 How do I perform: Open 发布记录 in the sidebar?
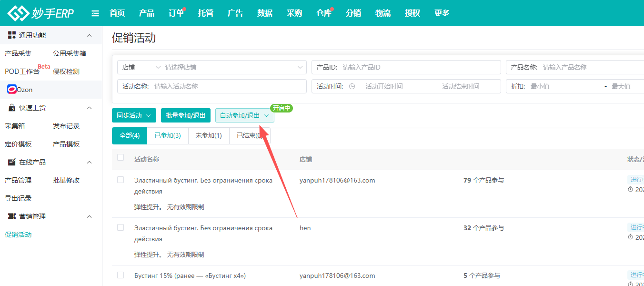tap(66, 126)
